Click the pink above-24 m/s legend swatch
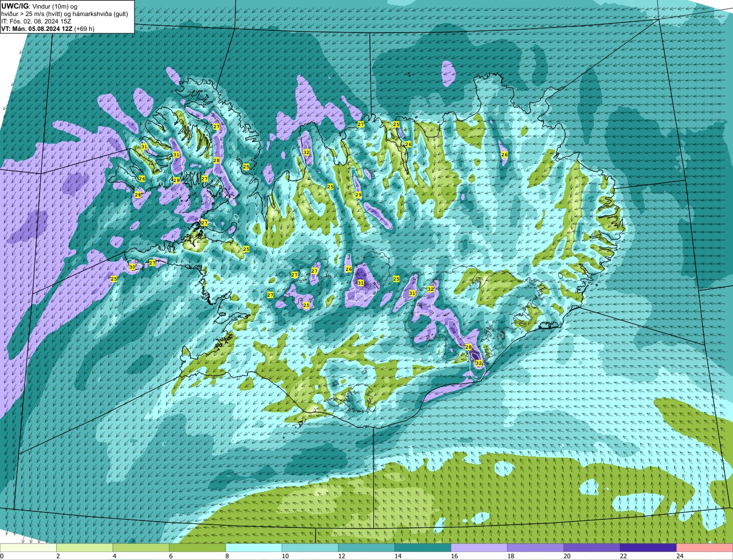The width and height of the screenshot is (733, 560). 705,547
